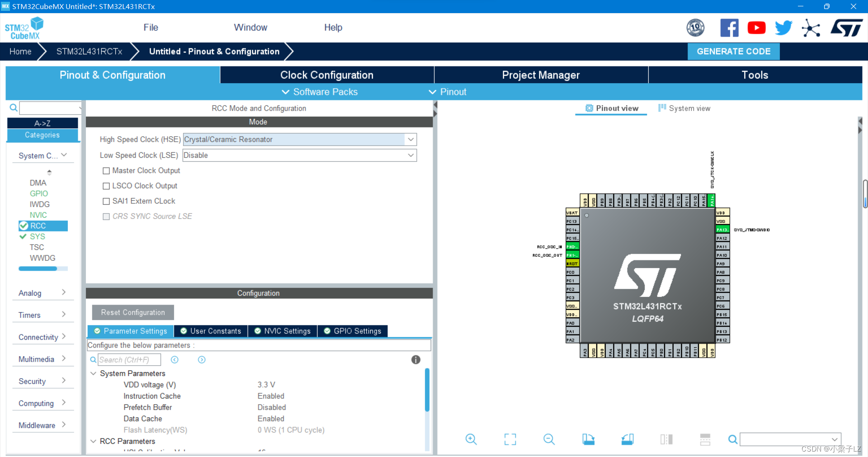The width and height of the screenshot is (868, 457).
Task: Click Reset Configuration button
Action: (133, 312)
